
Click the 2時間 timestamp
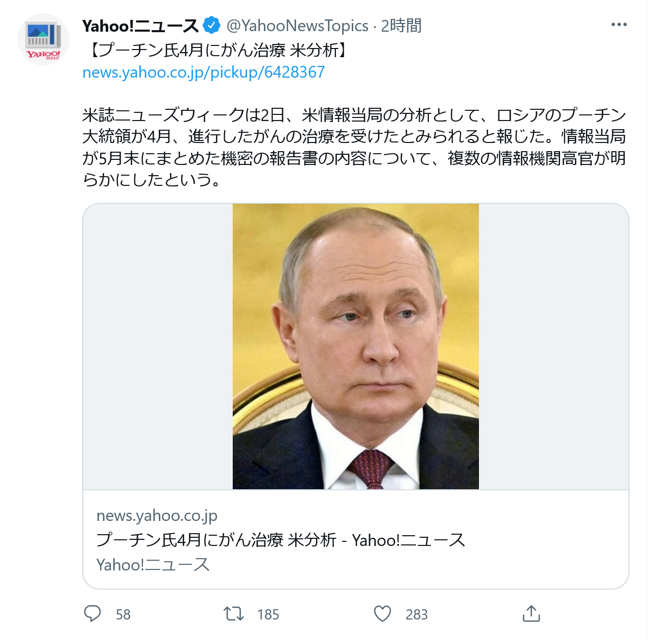tap(402, 25)
